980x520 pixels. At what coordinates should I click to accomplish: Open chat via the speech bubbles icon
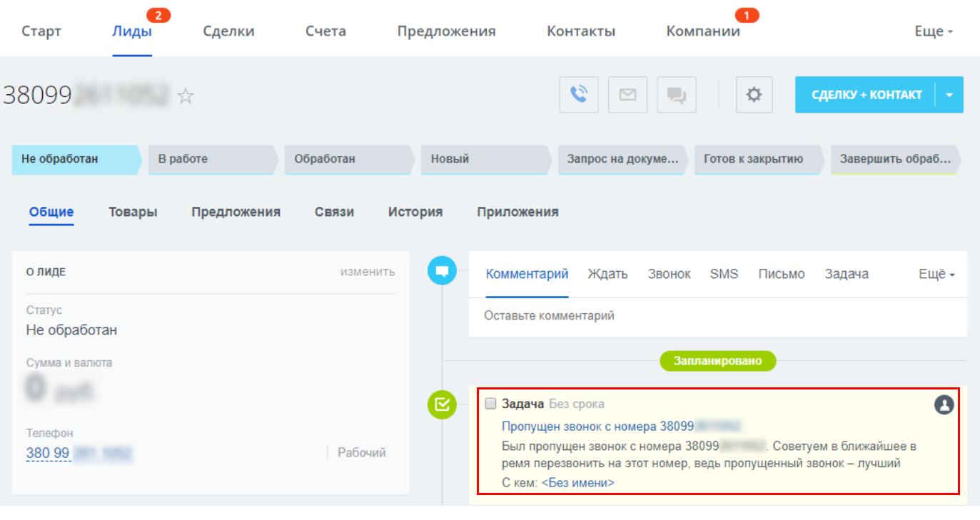click(x=676, y=95)
